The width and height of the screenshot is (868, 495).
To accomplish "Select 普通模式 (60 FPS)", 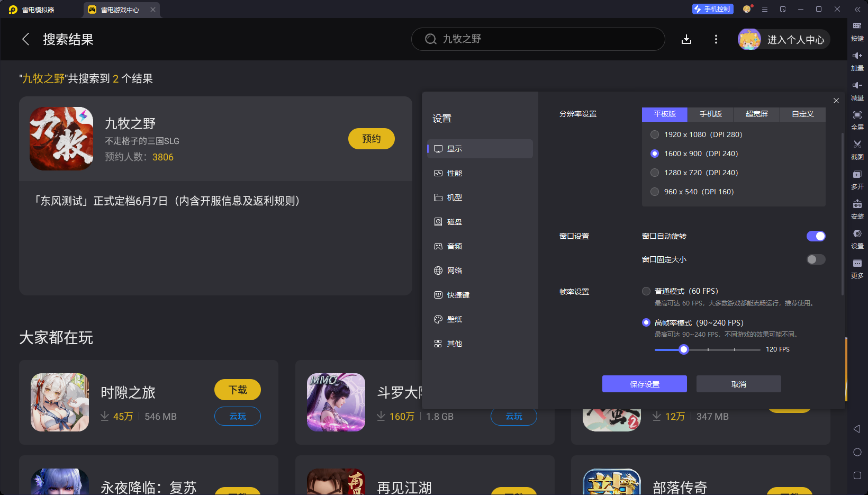I will (646, 291).
